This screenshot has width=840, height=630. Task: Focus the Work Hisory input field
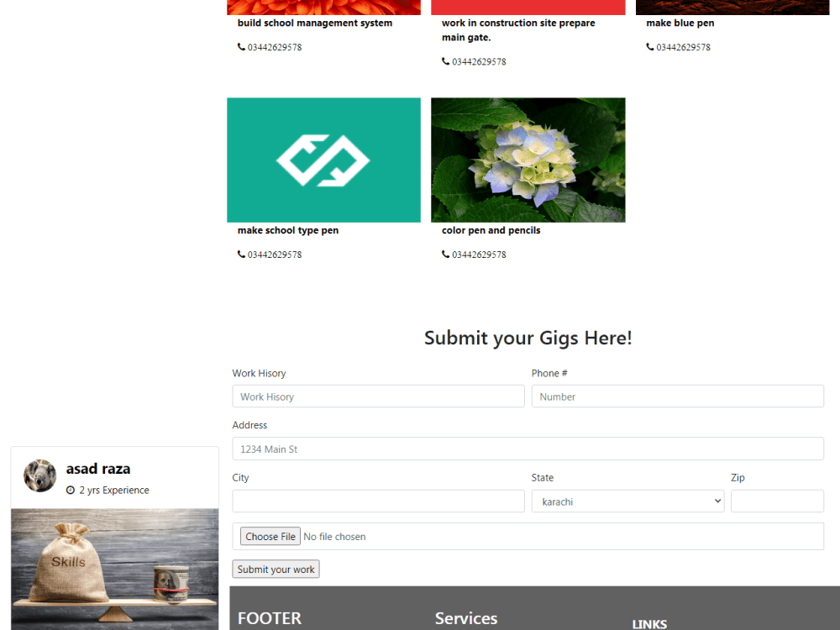point(378,396)
